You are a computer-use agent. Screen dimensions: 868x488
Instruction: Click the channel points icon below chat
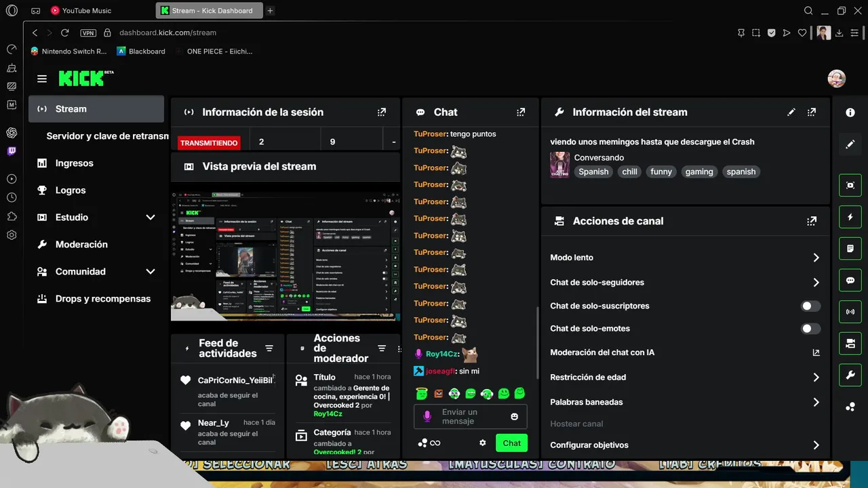coord(422,443)
